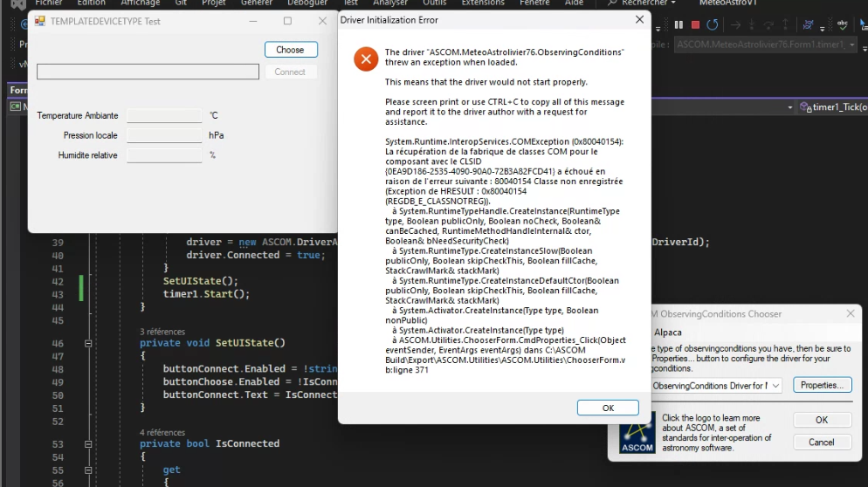
Task: Click the 'SetUIState();' code on line 42
Action: [200, 281]
